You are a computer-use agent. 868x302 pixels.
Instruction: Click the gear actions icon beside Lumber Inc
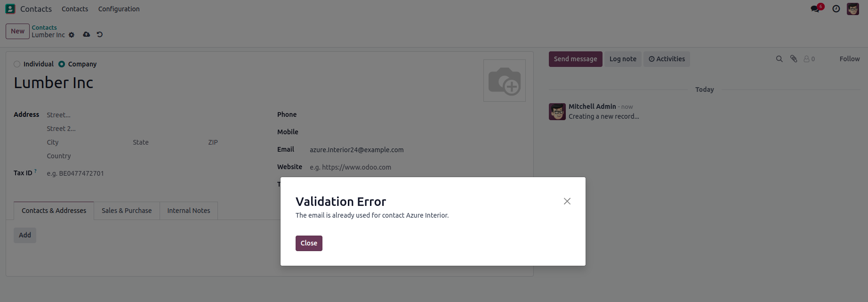point(72,35)
